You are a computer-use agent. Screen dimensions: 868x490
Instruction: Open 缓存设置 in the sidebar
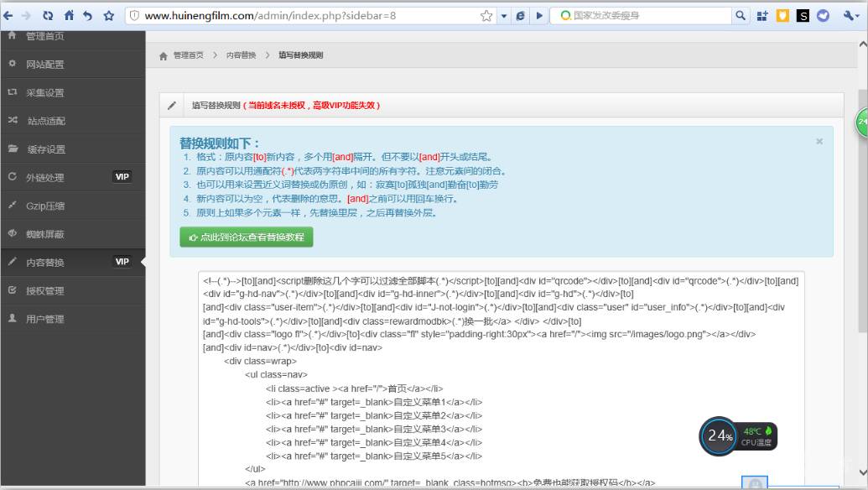[x=72, y=149]
